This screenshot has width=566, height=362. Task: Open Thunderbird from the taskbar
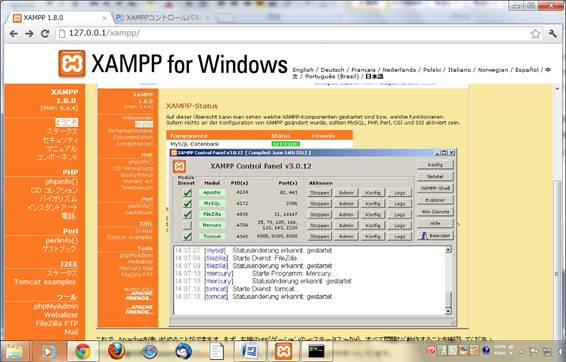pyautogui.click(x=183, y=351)
